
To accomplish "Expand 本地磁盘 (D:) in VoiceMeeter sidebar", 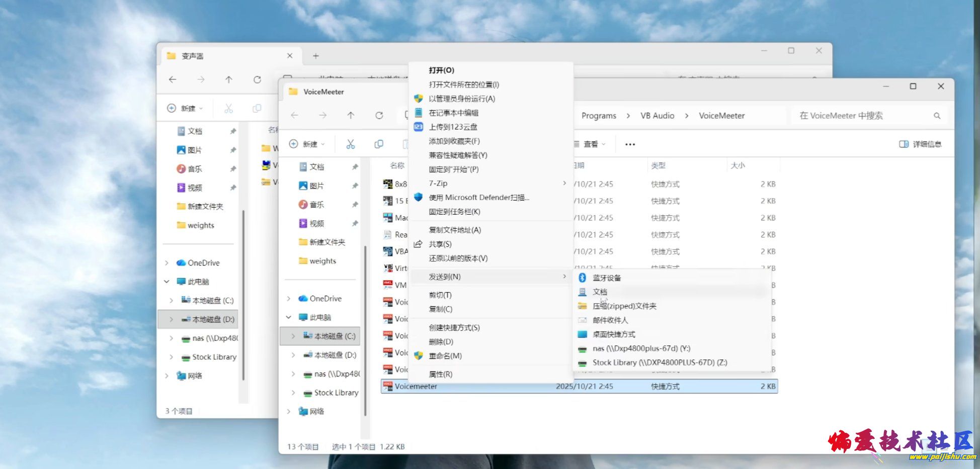I will coord(293,355).
